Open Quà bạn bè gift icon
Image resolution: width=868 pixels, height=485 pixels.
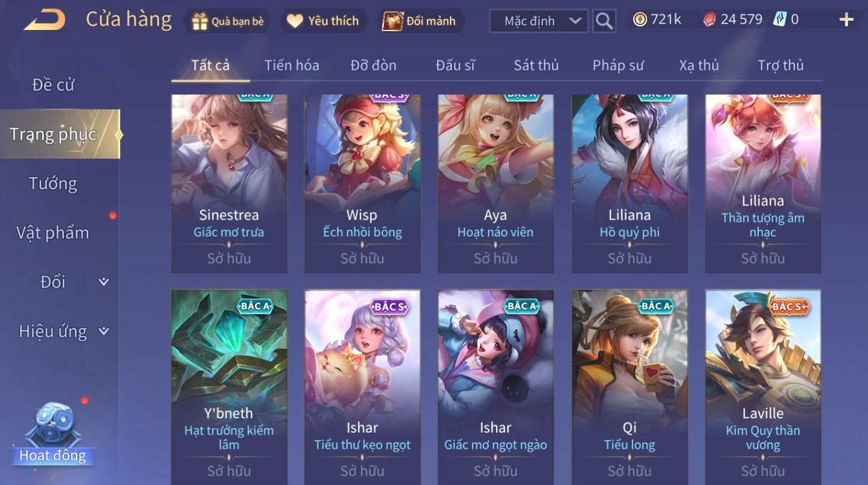point(200,21)
